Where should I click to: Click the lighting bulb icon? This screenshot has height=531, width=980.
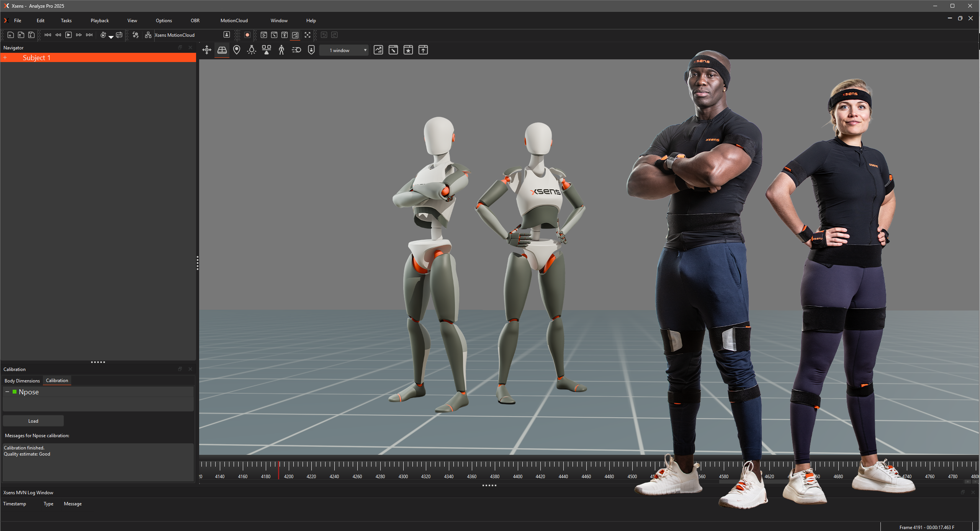(252, 50)
